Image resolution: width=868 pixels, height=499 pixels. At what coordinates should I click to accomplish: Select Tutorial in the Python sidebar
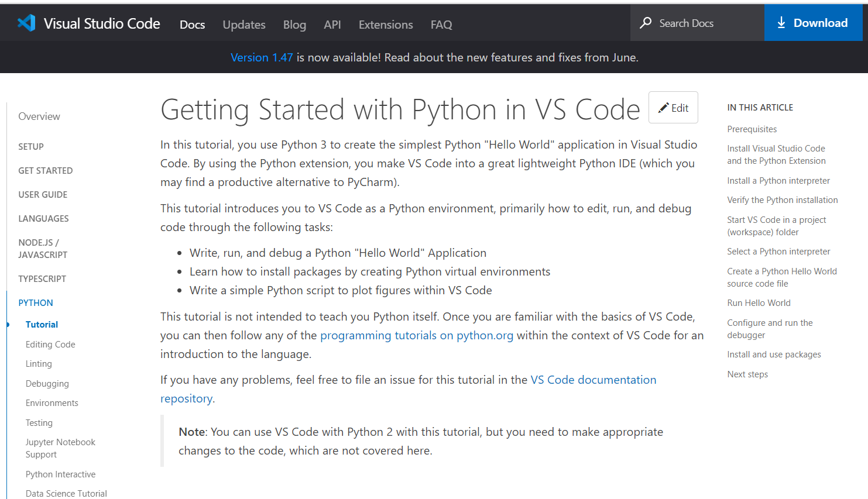point(42,325)
